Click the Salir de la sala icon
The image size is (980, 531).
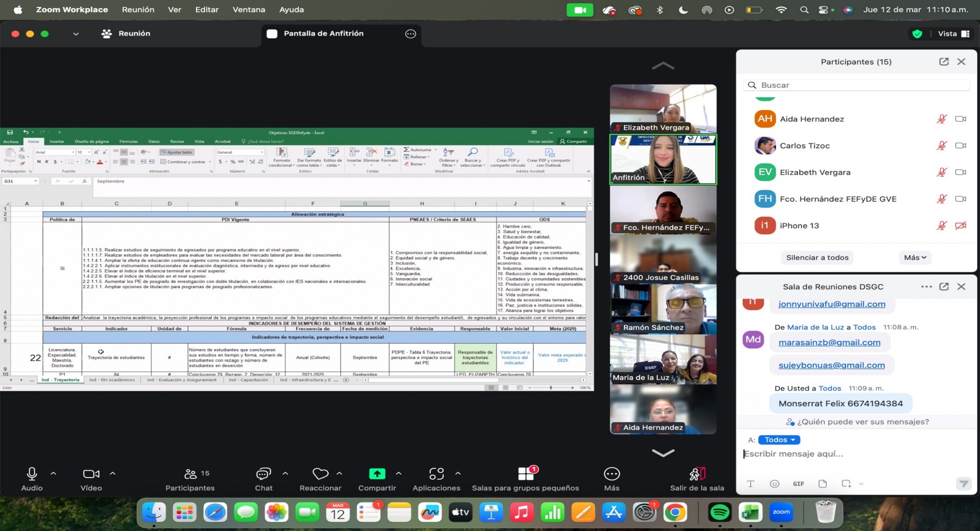click(697, 474)
